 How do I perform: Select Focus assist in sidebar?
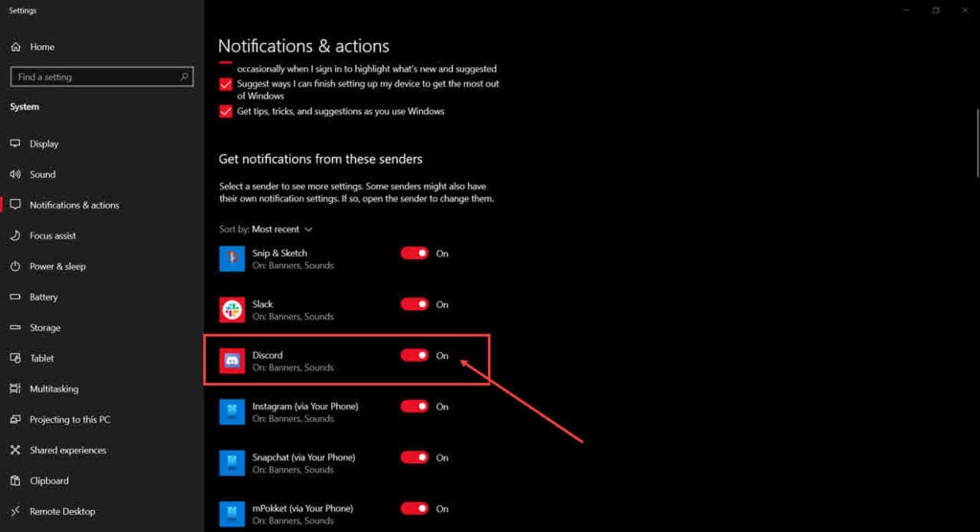[x=53, y=235]
